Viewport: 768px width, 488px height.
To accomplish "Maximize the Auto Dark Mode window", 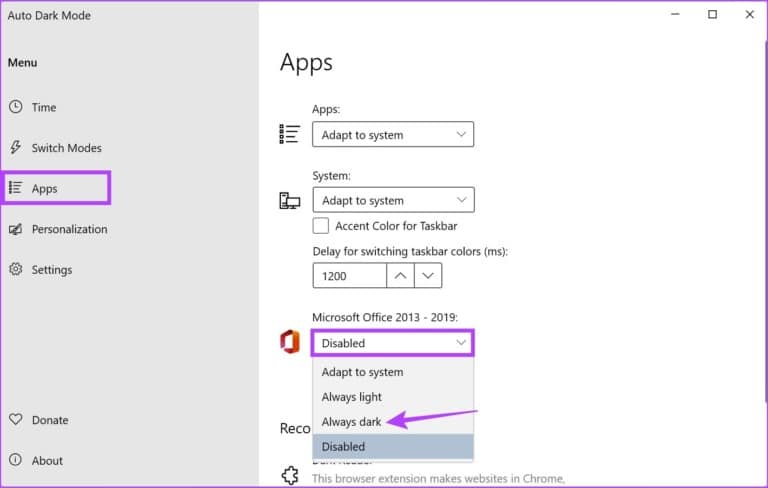I will coord(713,15).
